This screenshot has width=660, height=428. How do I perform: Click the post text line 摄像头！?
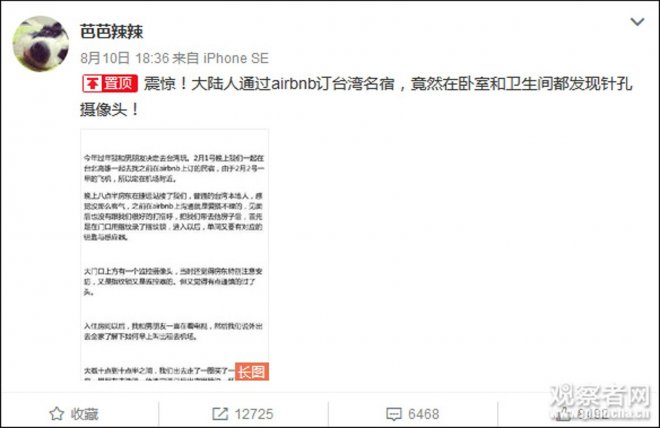(x=109, y=110)
